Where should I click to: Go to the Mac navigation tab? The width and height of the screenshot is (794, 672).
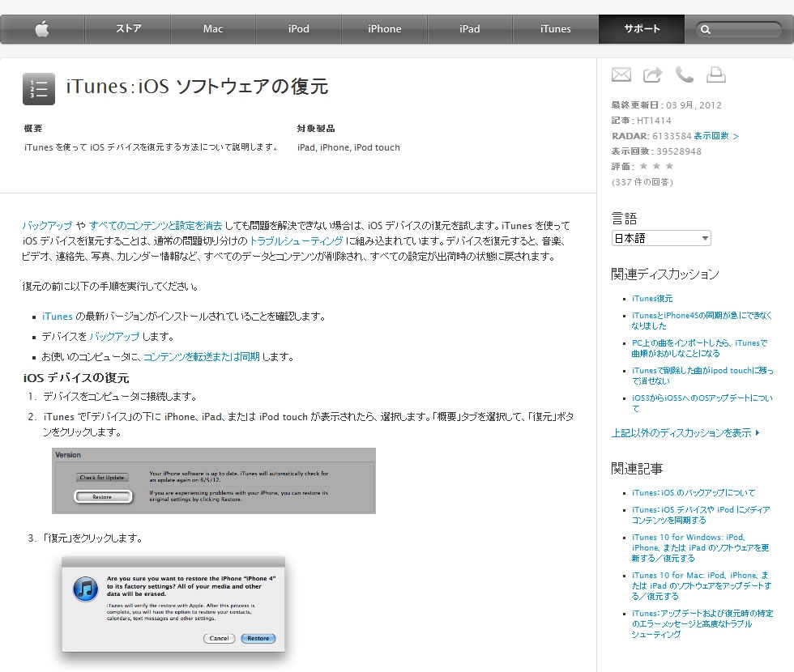pos(213,29)
